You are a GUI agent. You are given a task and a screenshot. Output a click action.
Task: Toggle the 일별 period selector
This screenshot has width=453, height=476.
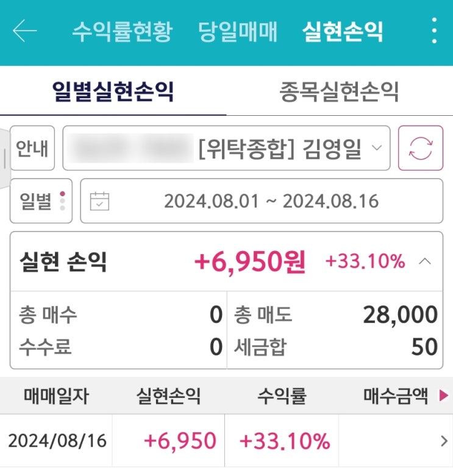click(41, 201)
